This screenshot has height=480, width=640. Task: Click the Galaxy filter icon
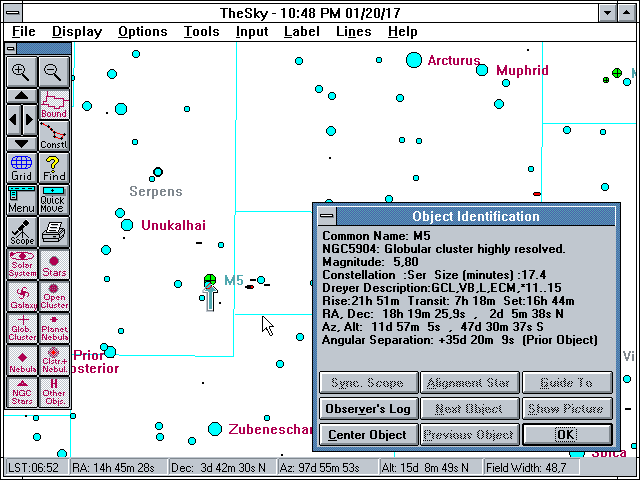[22, 296]
